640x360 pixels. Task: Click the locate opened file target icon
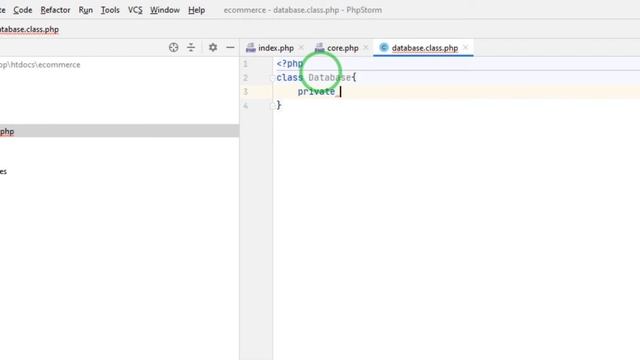tap(173, 47)
